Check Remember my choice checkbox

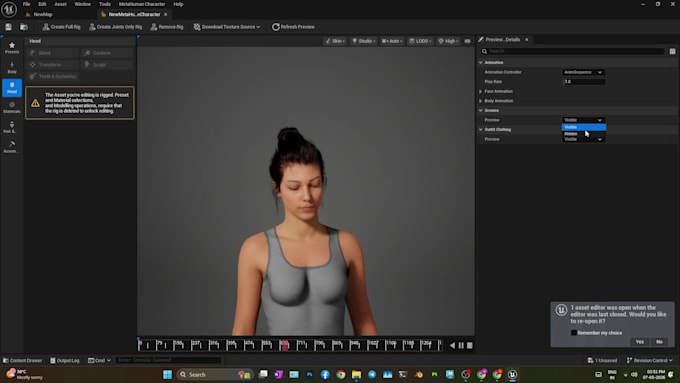(574, 333)
